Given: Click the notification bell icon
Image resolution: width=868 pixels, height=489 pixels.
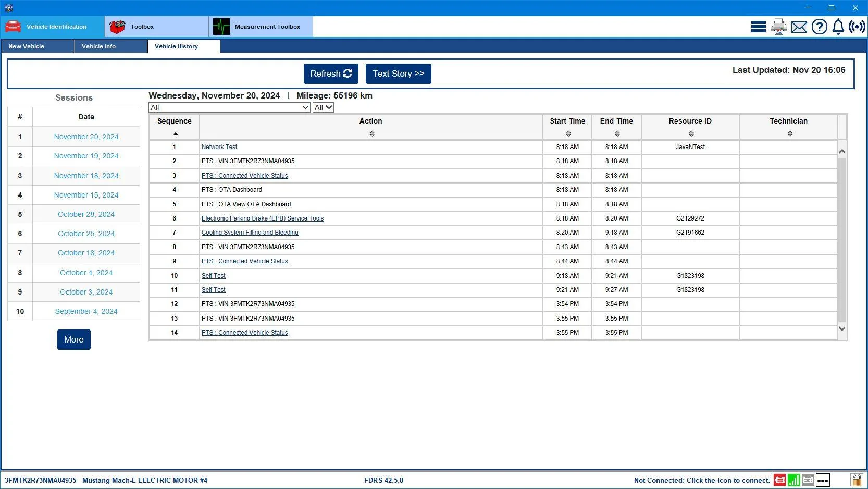Looking at the screenshot, I should 838,27.
